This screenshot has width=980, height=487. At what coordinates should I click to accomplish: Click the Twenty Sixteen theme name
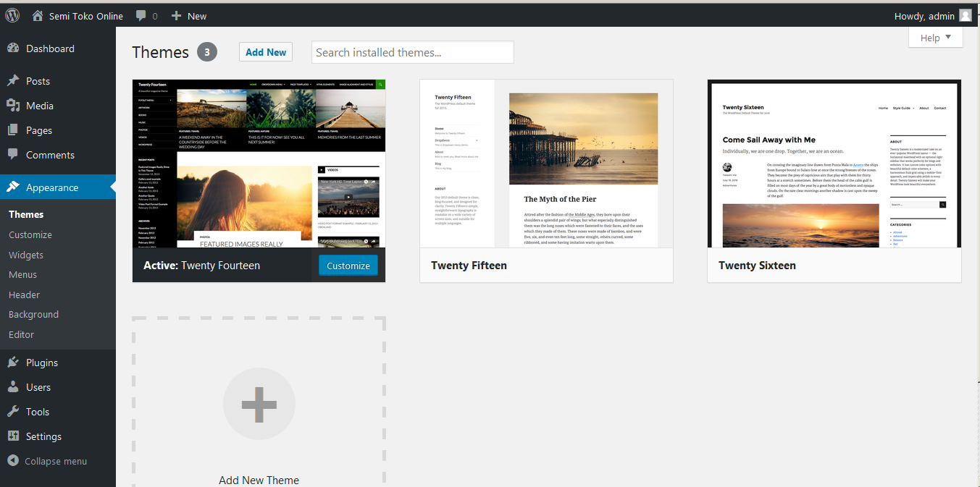tap(757, 266)
